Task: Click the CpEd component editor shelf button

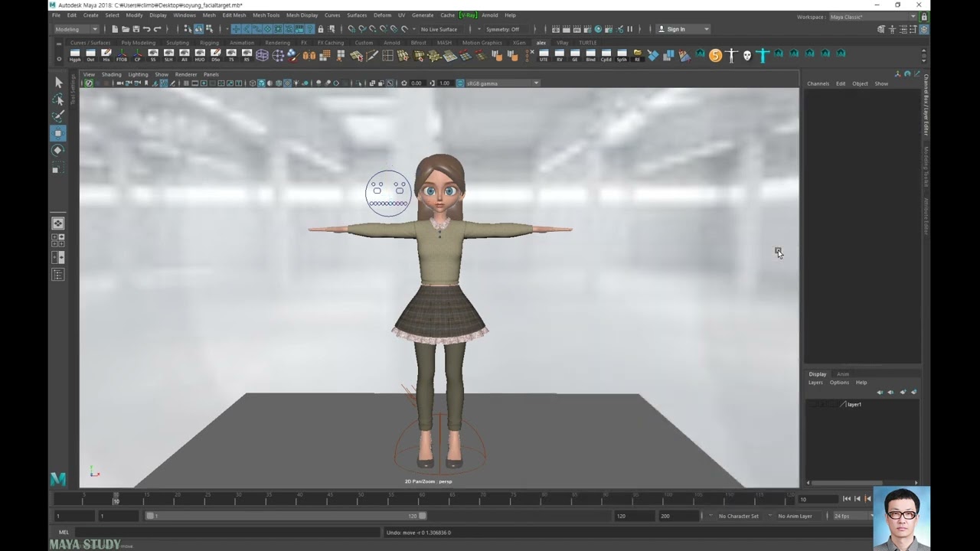Action: 606,55
